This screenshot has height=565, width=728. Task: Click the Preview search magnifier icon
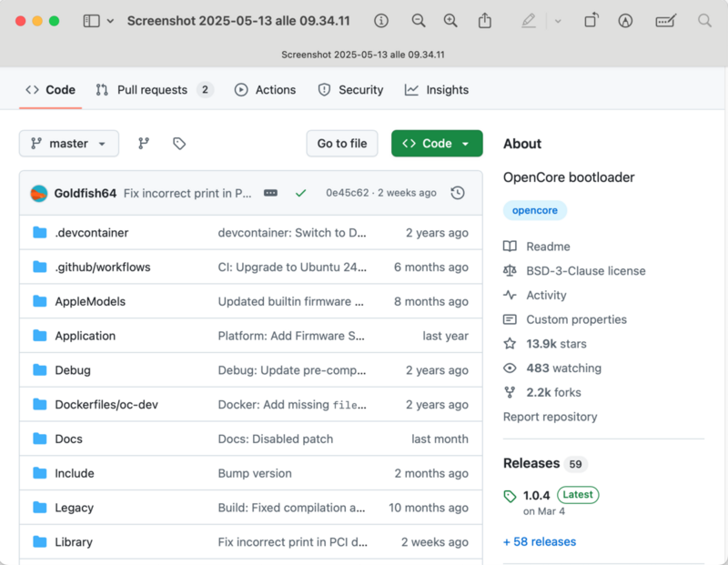704,21
